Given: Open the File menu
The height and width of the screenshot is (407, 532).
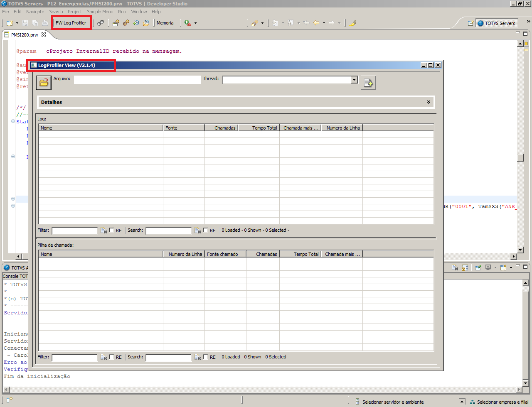Looking at the screenshot, I should [5, 12].
